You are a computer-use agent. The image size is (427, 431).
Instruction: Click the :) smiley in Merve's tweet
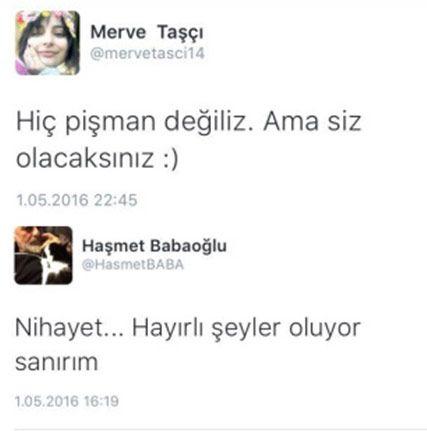172,159
